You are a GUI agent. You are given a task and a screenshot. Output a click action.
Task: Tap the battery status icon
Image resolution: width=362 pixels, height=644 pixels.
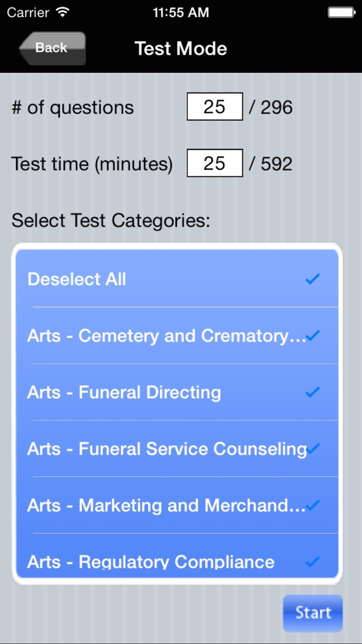coord(341,12)
